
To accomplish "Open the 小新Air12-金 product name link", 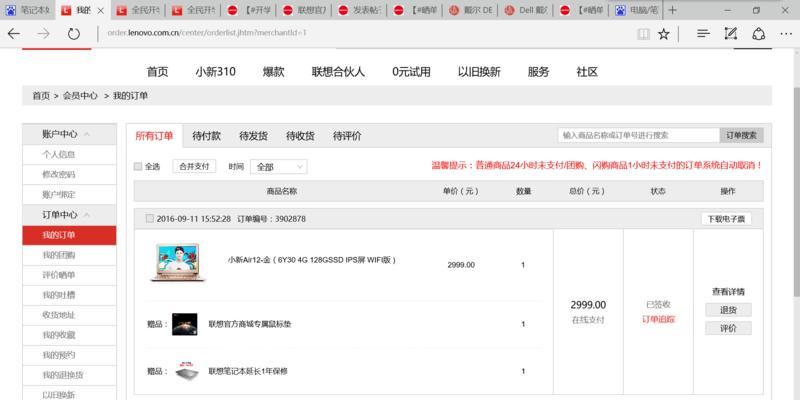I will (312, 260).
